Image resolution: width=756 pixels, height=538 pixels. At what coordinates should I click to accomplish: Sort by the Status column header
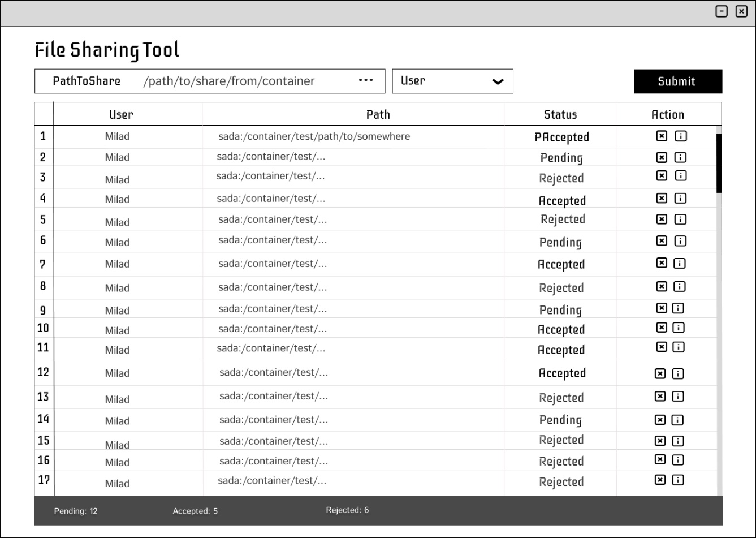tap(560, 114)
